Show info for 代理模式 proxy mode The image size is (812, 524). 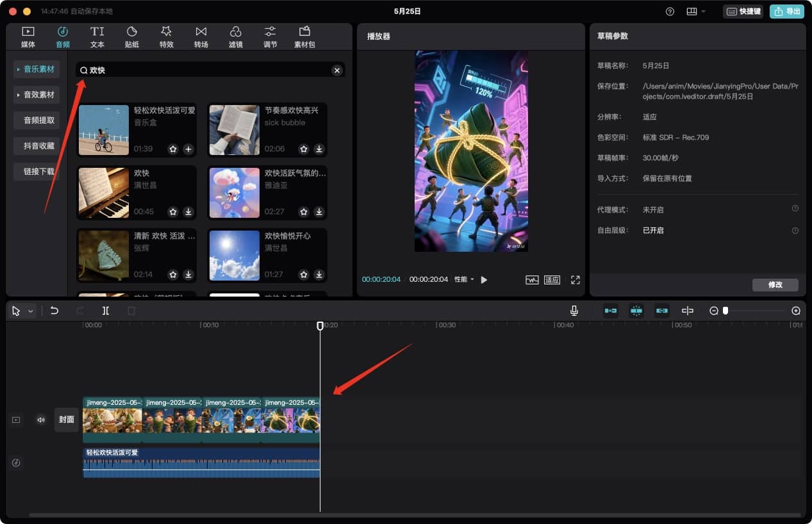coord(795,209)
